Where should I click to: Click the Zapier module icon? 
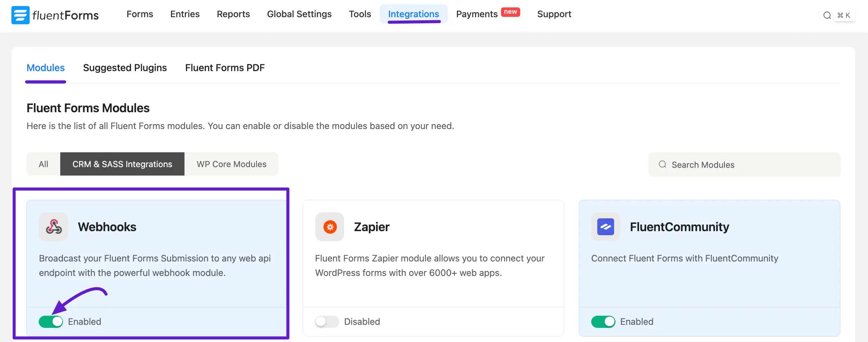tap(330, 227)
